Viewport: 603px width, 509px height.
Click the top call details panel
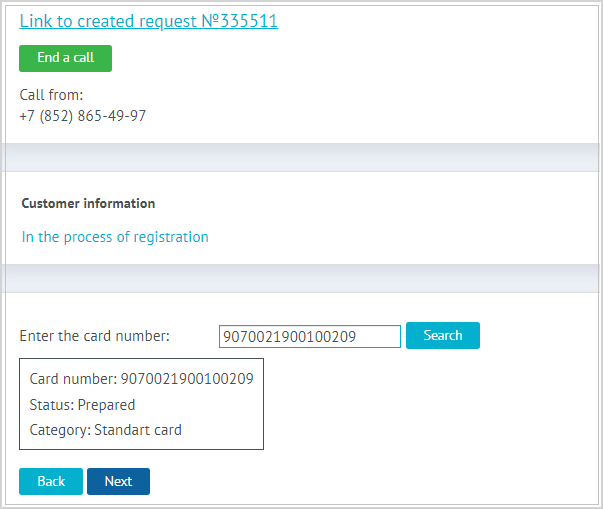click(400, 90)
